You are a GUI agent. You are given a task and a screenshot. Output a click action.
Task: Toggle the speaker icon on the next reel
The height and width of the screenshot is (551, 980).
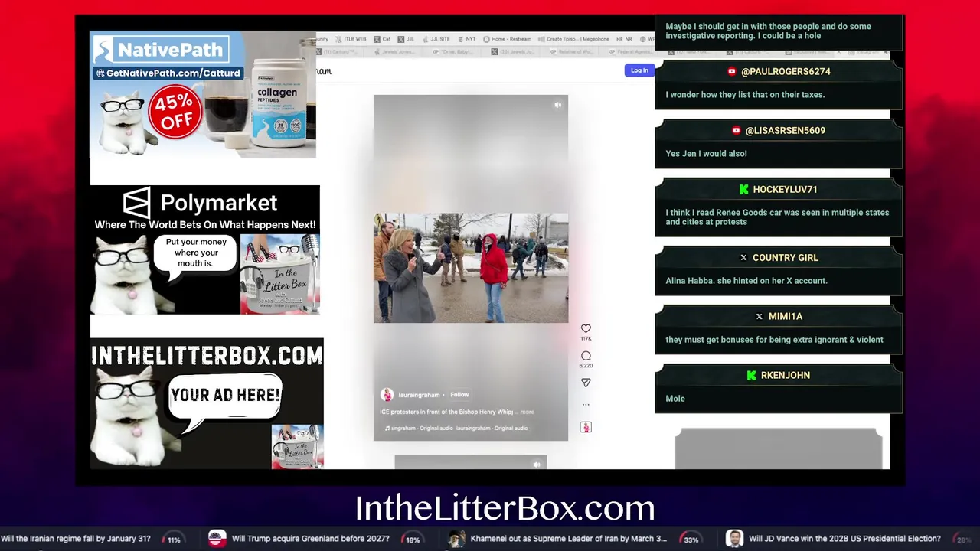[x=537, y=464]
